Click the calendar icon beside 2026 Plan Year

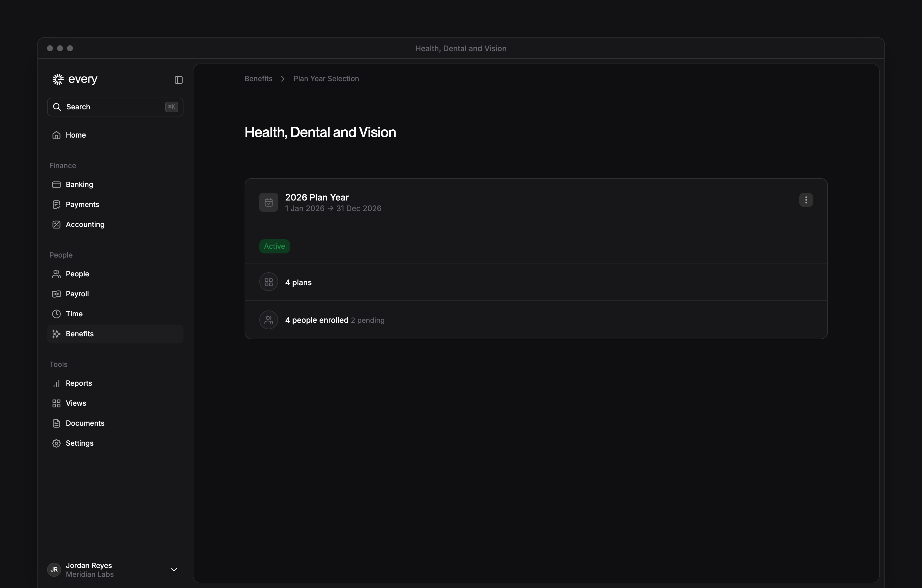coord(269,202)
